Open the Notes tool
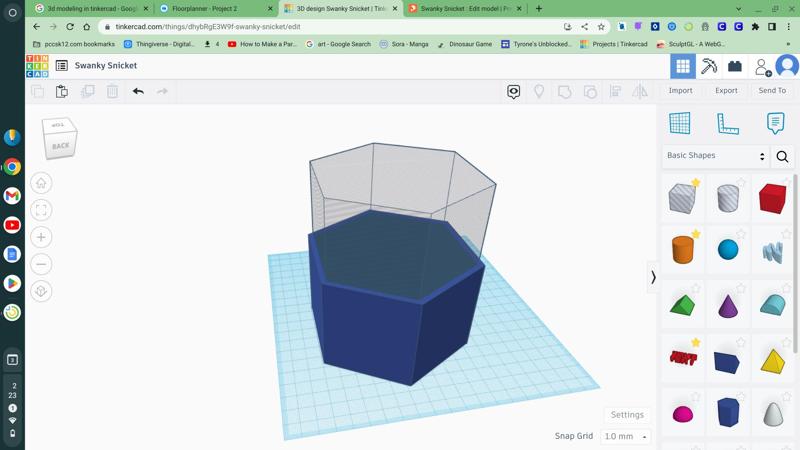Screen dimensions: 800x450 (x=775, y=123)
